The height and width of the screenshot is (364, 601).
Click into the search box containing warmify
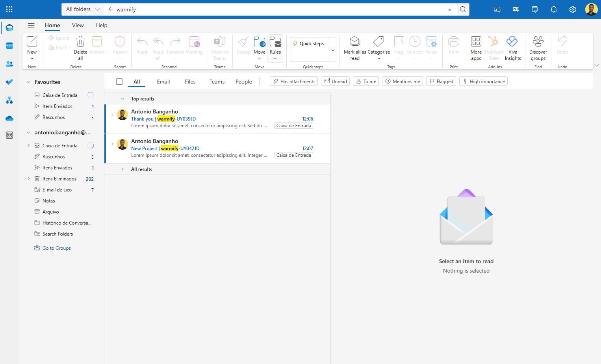coord(280,9)
